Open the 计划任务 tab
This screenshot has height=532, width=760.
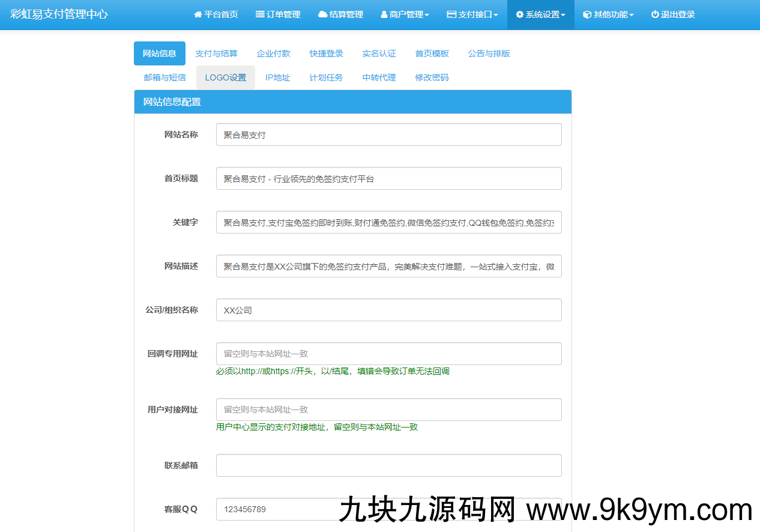tap(326, 77)
